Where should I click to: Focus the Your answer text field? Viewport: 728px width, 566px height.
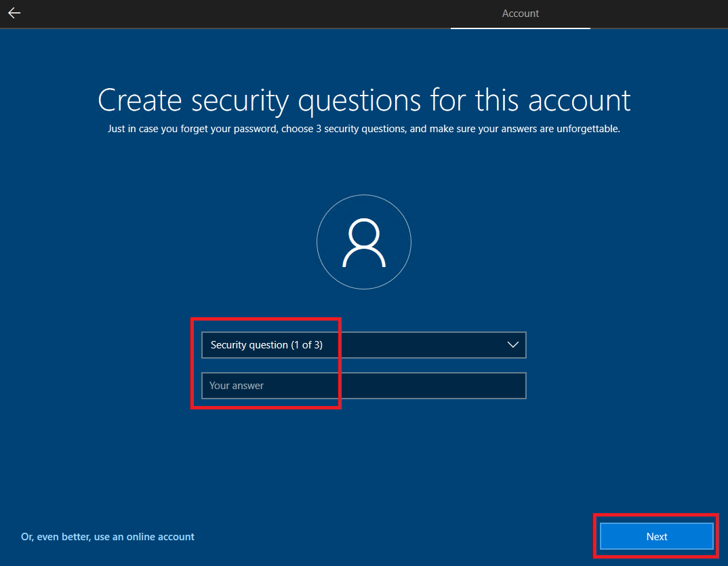(x=363, y=386)
